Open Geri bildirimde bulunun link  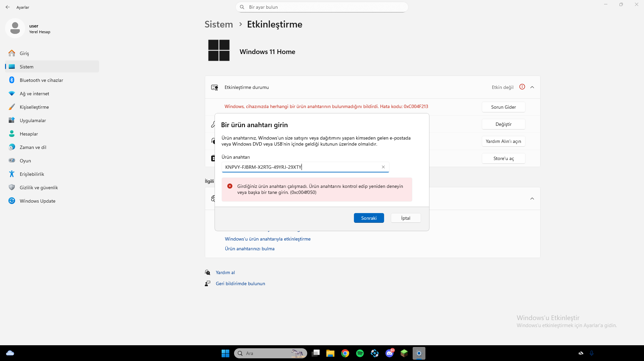pyautogui.click(x=240, y=283)
